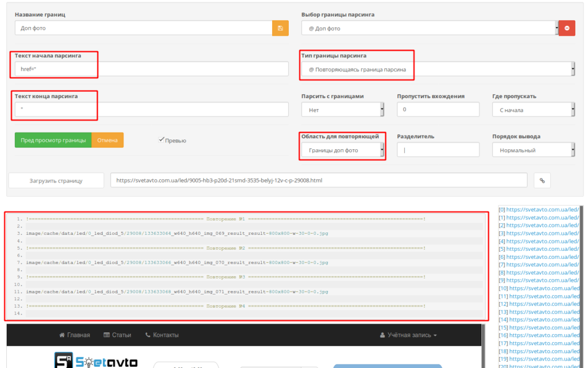588x368 pixels.
Task: Click the Svetavto site logo
Action: (x=96, y=361)
